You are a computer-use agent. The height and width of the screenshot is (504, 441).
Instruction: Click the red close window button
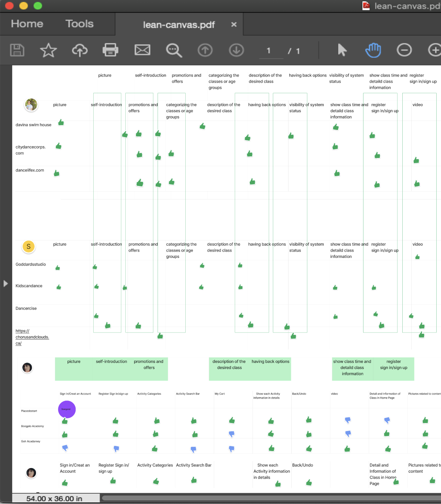pos(9,6)
